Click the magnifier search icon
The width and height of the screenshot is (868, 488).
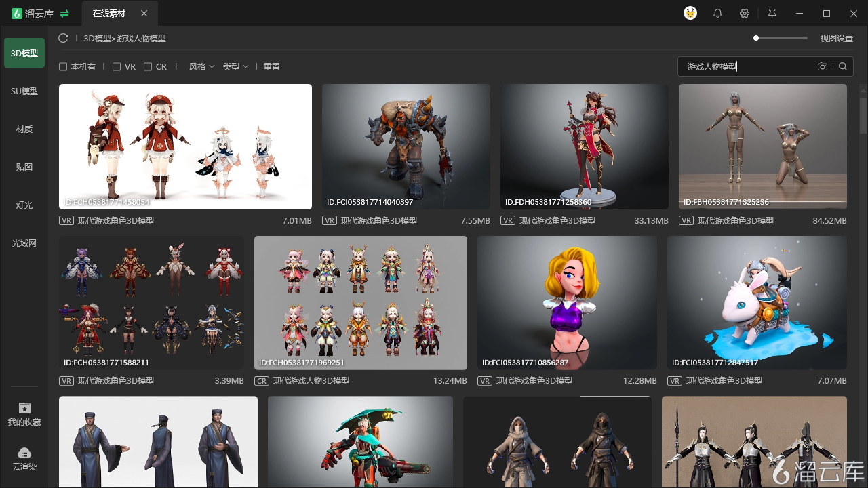click(843, 66)
